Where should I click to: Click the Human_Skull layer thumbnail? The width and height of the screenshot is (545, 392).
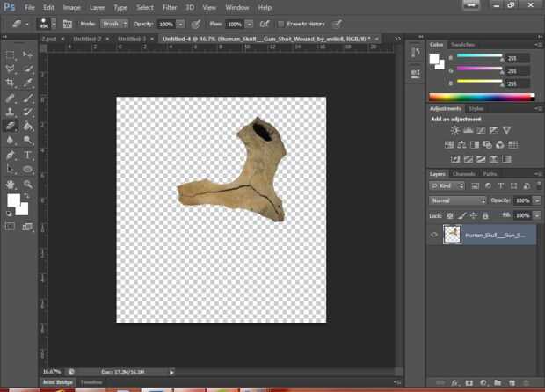tap(452, 235)
